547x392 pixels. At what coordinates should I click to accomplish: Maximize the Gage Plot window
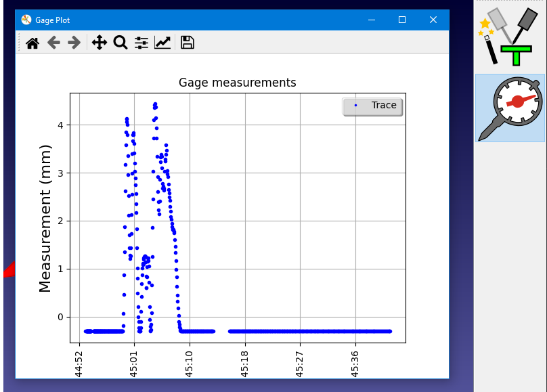click(402, 20)
